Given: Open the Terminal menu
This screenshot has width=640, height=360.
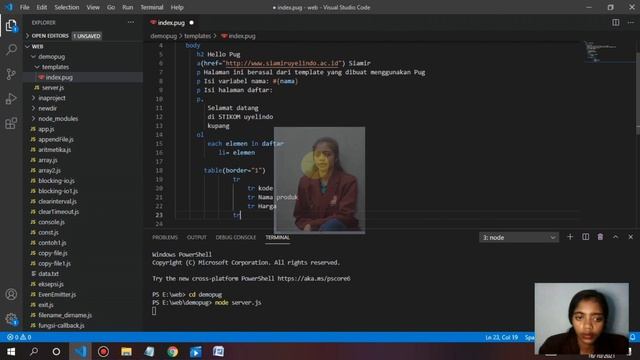Looking at the screenshot, I should (x=151, y=7).
